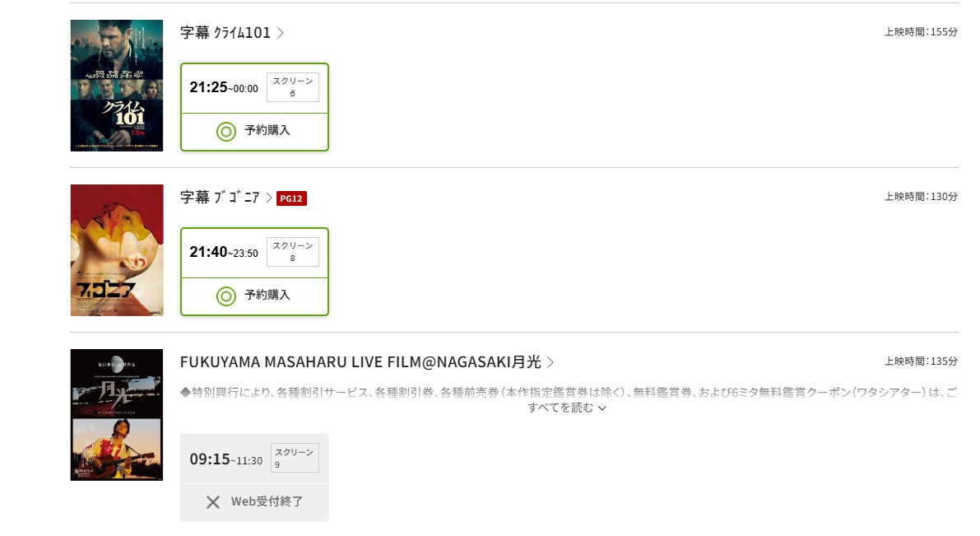This screenshot has height=536, width=980.
Task: Click the green circle icon under ブゴニア
Action: coord(226,296)
